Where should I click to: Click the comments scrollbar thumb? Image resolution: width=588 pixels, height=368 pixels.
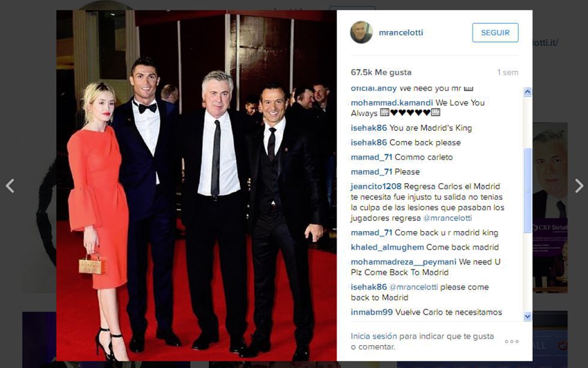click(x=527, y=190)
